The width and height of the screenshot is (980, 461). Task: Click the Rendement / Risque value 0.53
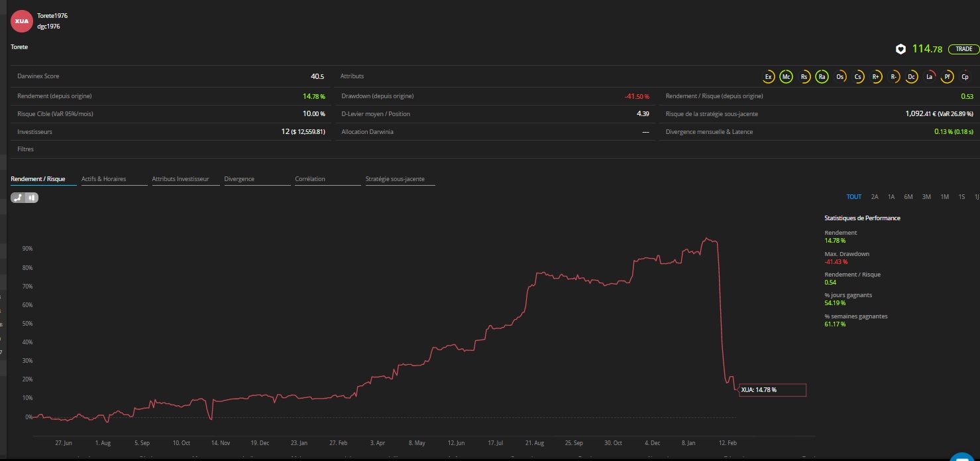pyautogui.click(x=967, y=97)
